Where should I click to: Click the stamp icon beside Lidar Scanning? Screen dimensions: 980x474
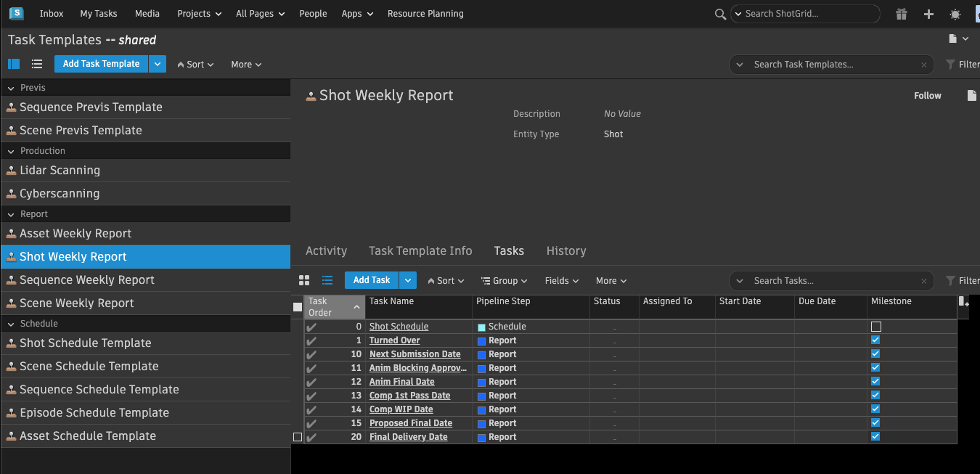tap(11, 171)
